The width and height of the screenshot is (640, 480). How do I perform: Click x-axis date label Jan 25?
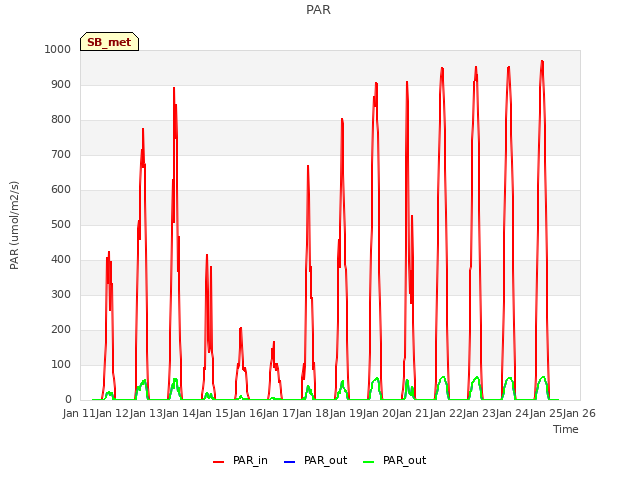coord(546,413)
